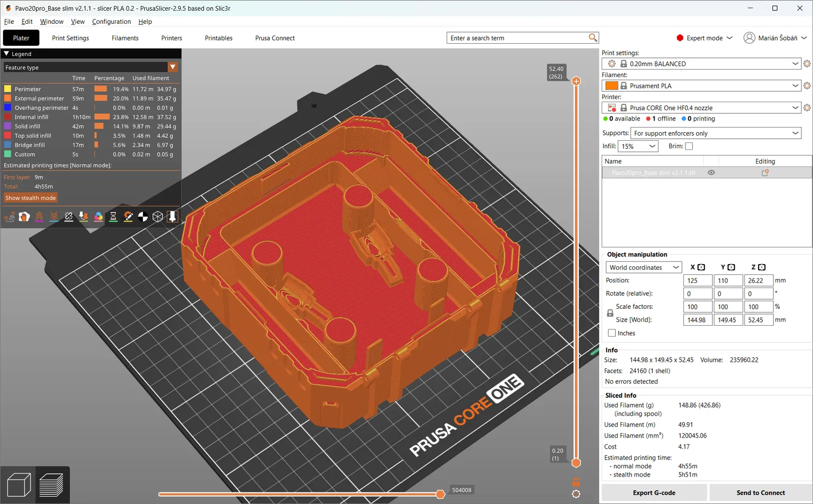Click the user account avatar icon

[749, 38]
